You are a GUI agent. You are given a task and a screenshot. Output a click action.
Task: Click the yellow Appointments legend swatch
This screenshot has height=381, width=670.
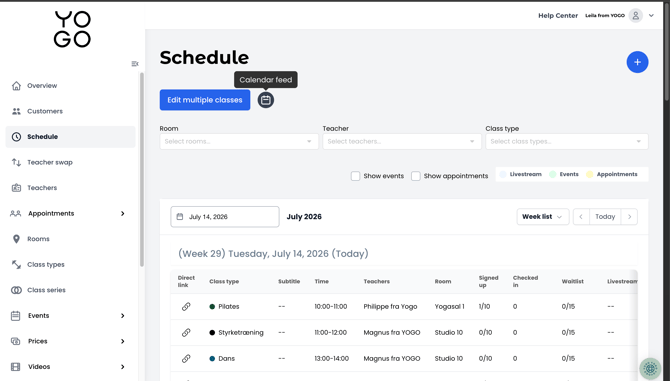[590, 174]
